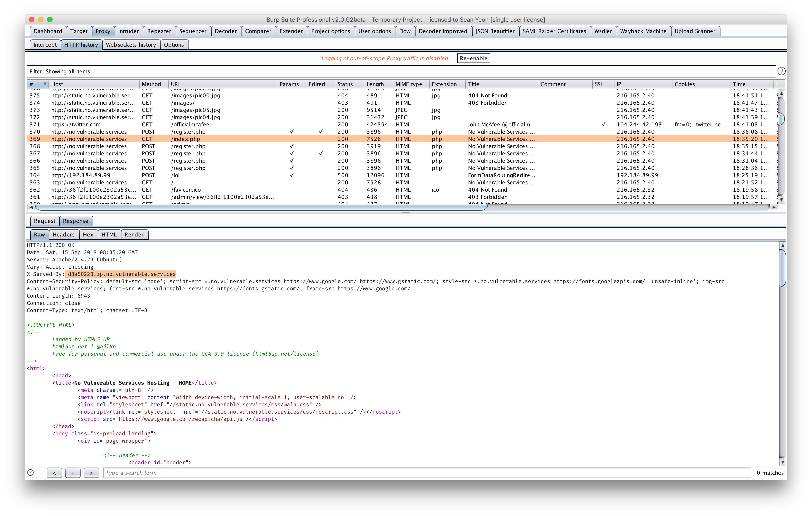Switch to the Render response tab
Image resolution: width=812 pixels, height=516 pixels.
coord(134,235)
